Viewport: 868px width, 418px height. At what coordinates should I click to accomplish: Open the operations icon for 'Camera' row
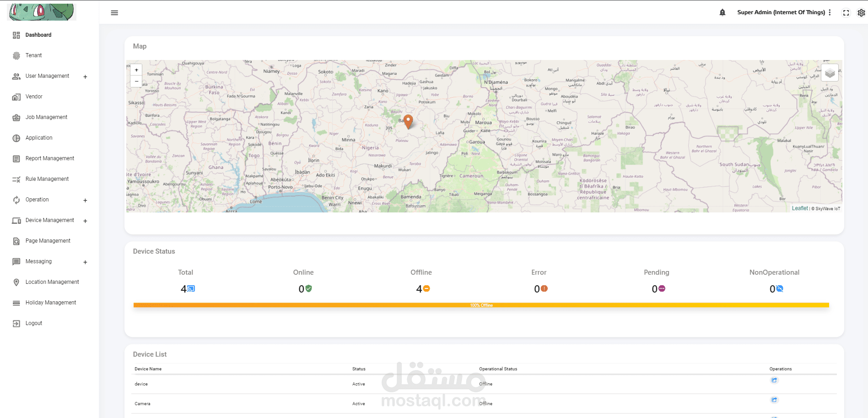coord(774,400)
